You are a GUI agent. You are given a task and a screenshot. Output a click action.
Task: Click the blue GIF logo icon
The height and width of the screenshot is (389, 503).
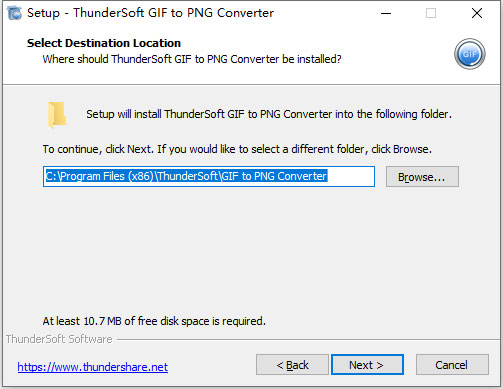(x=469, y=54)
